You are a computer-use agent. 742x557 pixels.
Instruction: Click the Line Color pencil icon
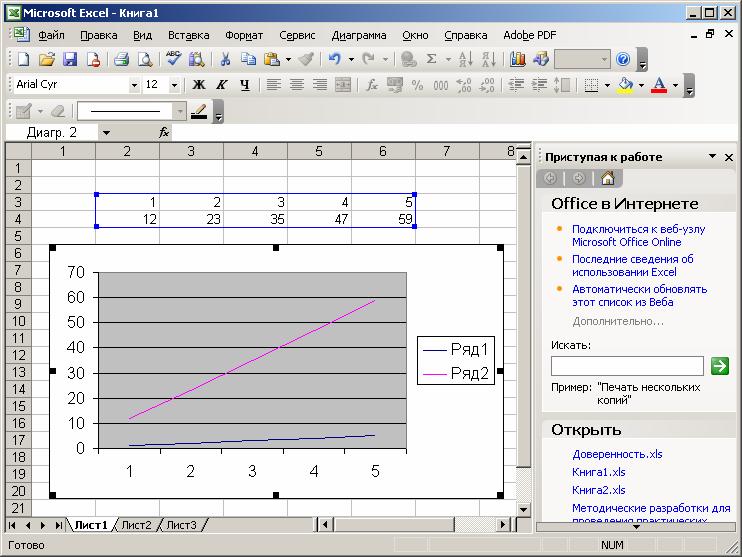pos(199,112)
